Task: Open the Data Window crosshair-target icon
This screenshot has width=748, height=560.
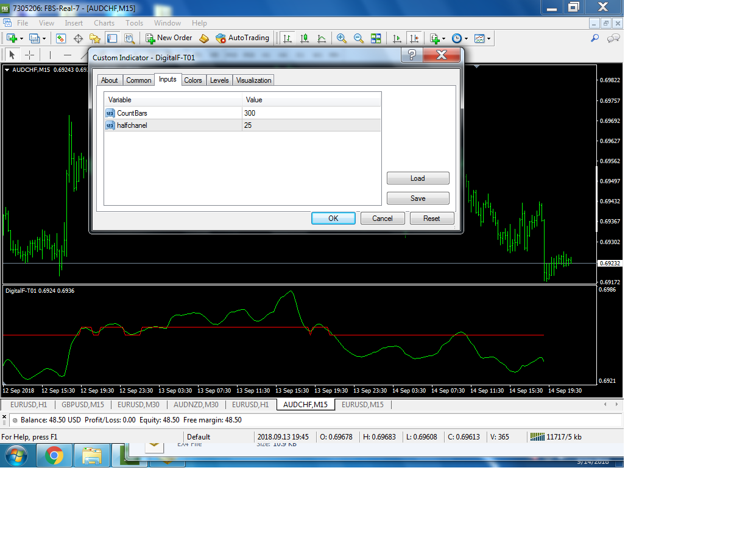Action: click(78, 38)
